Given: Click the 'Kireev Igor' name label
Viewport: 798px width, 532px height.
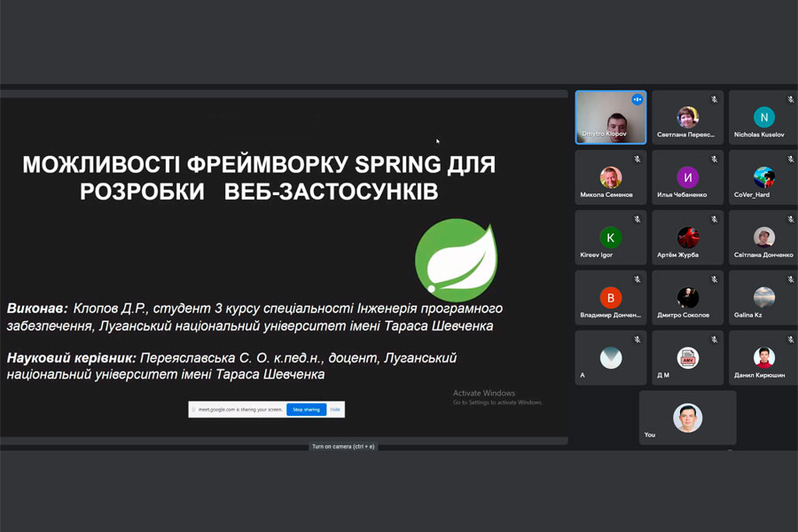Looking at the screenshot, I should tap(596, 255).
